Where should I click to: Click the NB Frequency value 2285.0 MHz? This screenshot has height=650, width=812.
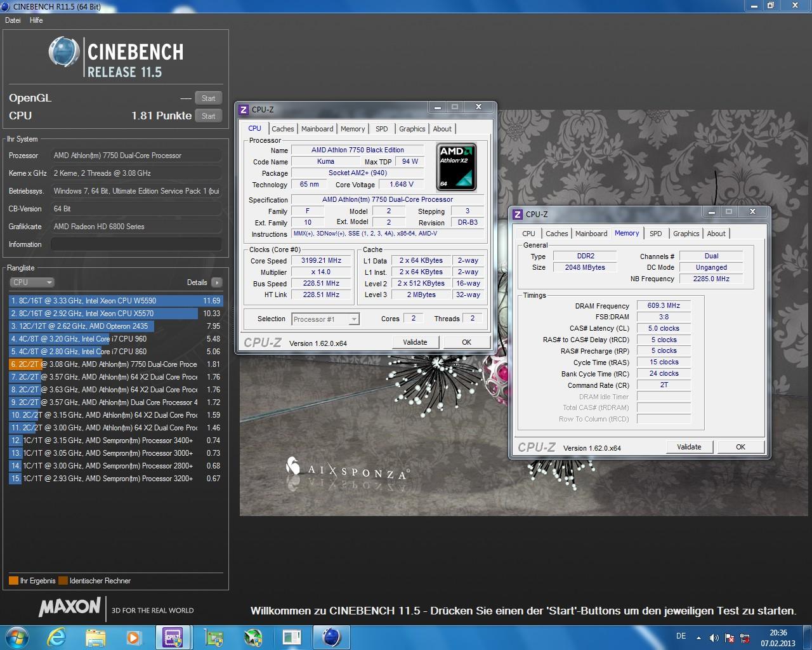tap(711, 279)
